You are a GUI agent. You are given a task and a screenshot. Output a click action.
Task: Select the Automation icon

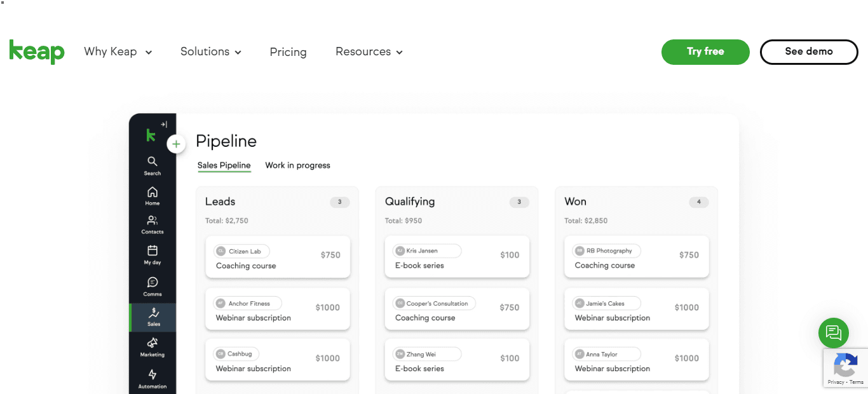pyautogui.click(x=153, y=377)
